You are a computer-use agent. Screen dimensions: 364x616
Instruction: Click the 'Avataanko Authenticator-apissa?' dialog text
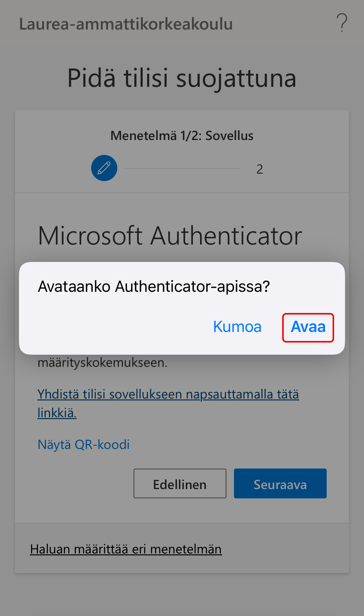click(x=154, y=287)
